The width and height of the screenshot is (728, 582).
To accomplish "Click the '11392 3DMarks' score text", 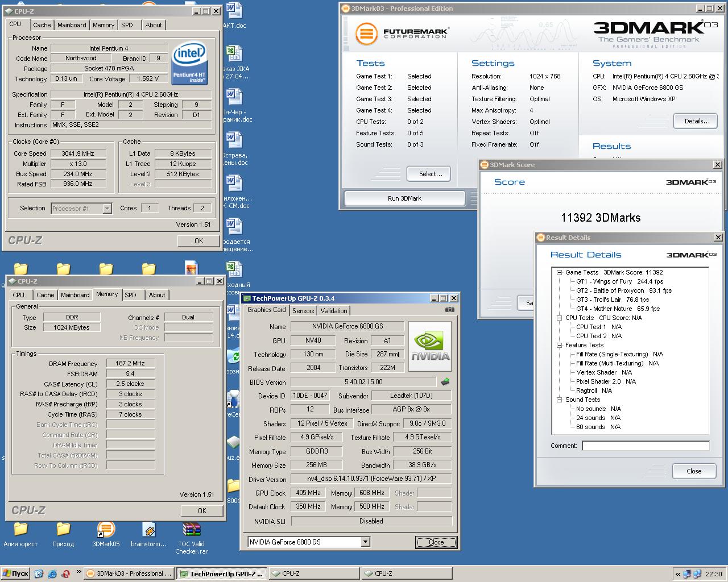I will [x=601, y=218].
